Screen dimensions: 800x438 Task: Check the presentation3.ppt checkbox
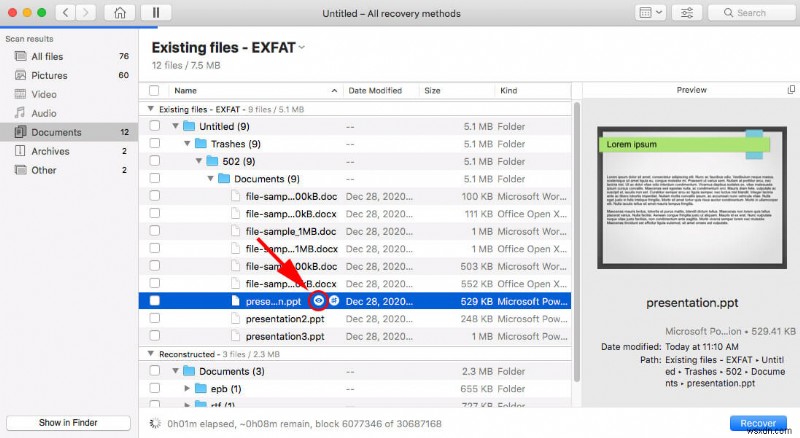(155, 335)
